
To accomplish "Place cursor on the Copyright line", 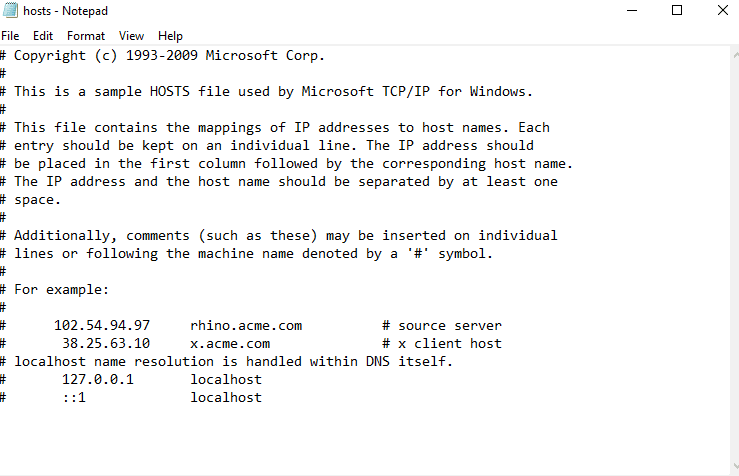I will (x=168, y=55).
